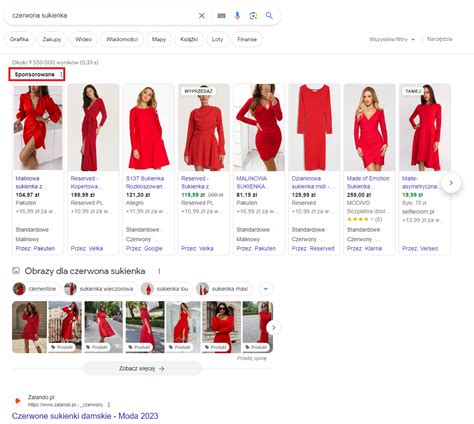This screenshot has height=424, width=474.
Task: Click the 259,00 zł price text
Action: (359, 195)
